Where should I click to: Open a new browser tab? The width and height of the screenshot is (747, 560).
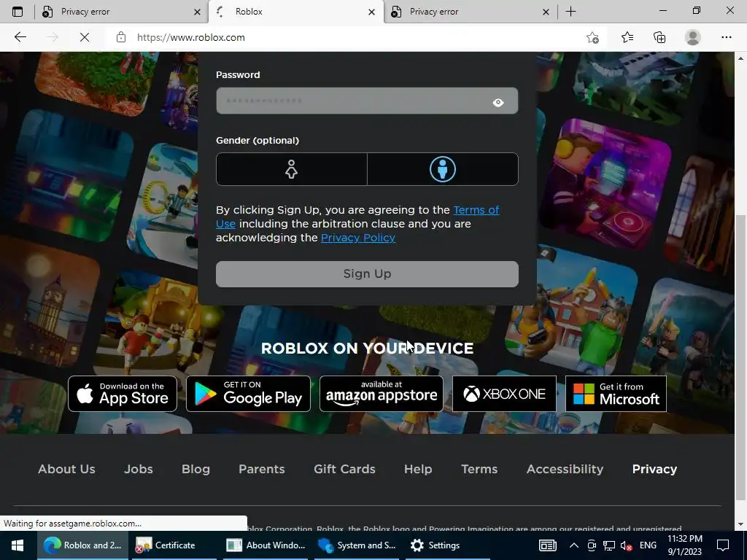click(570, 12)
